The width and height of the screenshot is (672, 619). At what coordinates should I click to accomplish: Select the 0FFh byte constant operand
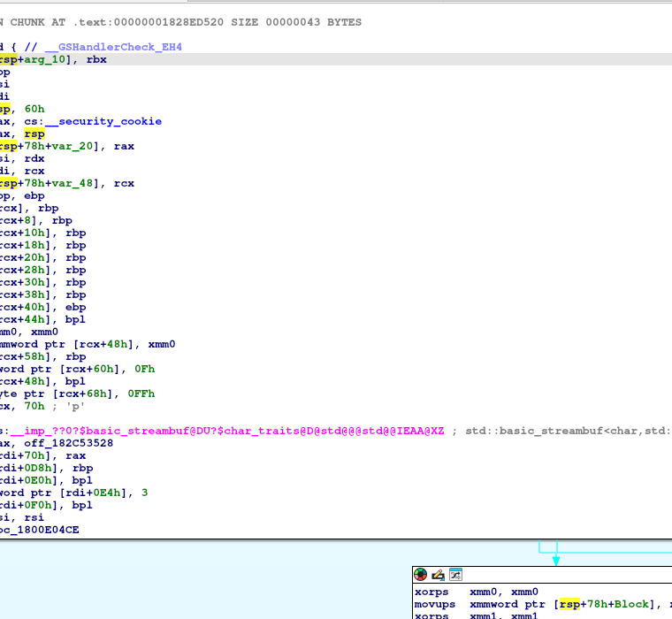140,394
